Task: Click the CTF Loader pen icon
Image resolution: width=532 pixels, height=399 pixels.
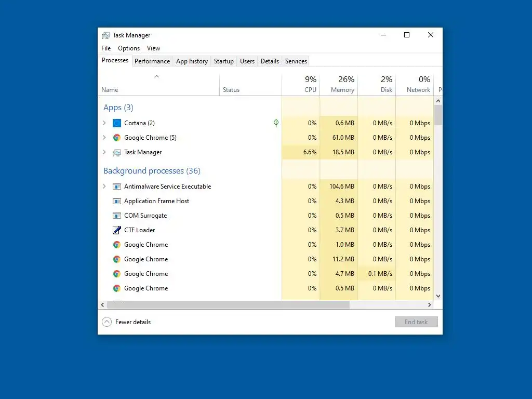Action: [x=117, y=230]
